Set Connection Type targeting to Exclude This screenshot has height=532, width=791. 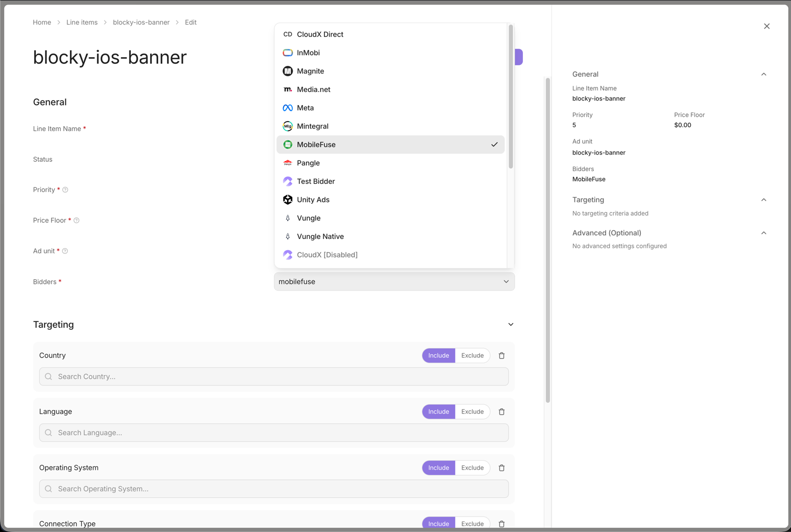[472, 523]
